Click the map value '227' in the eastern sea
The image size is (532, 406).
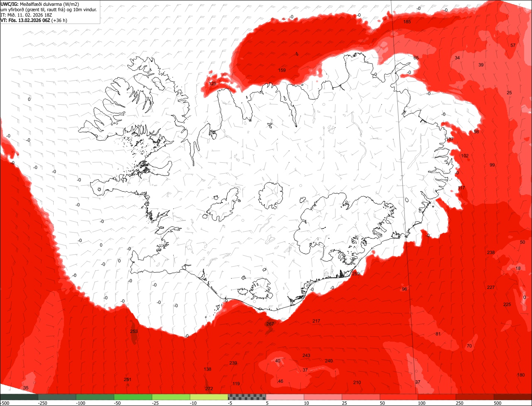(491, 287)
